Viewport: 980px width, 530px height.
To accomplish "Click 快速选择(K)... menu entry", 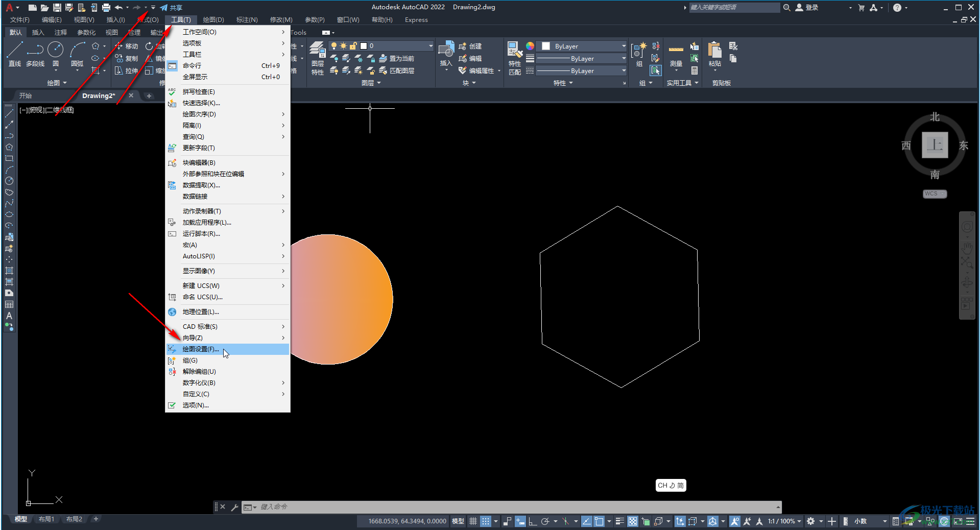I will (228, 103).
